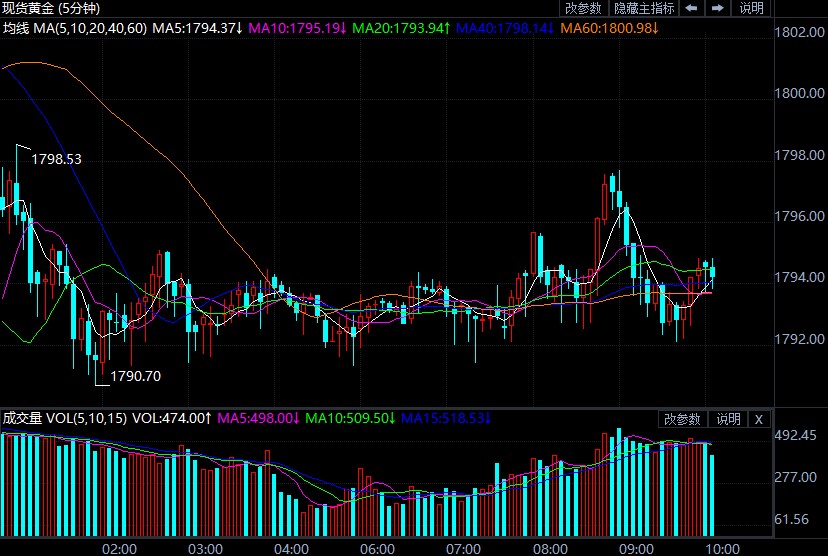
Task: Select the MA10:1795.19 magenta label
Action: pos(297,28)
